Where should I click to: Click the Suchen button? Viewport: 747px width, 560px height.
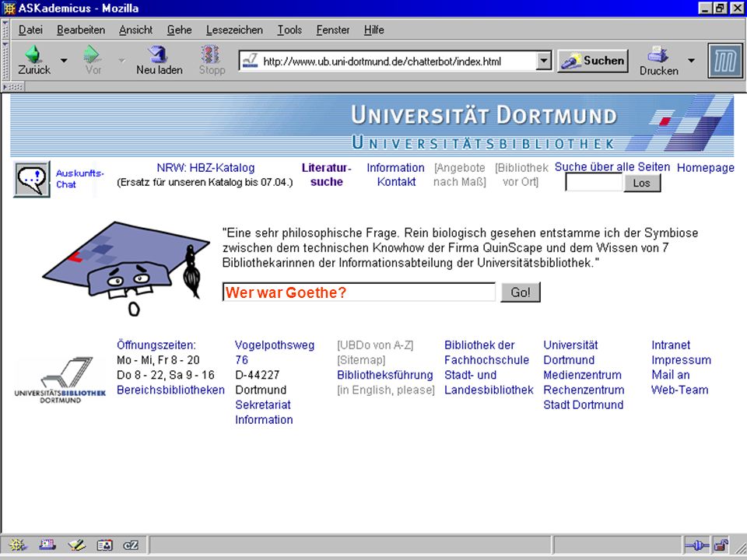593,61
